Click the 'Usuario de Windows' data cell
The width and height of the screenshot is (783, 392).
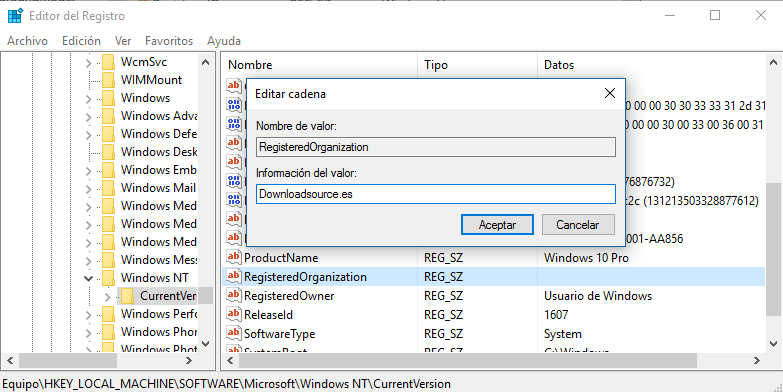pyautogui.click(x=598, y=296)
